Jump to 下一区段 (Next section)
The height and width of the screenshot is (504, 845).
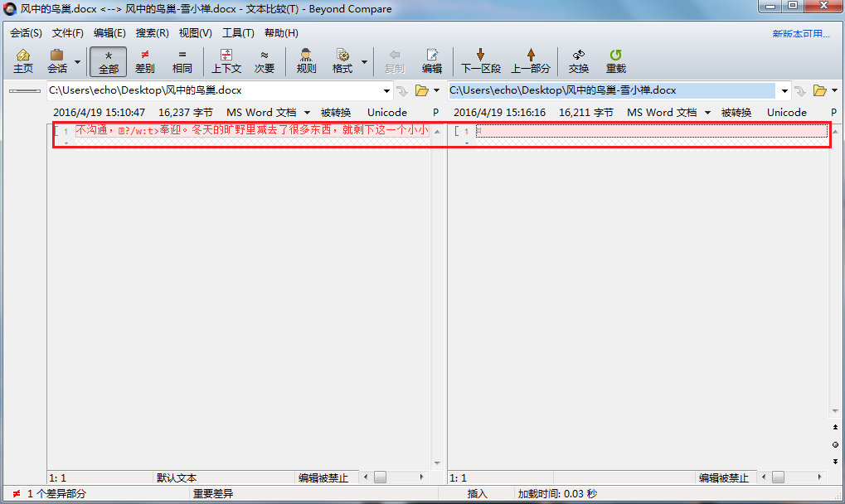coord(480,61)
